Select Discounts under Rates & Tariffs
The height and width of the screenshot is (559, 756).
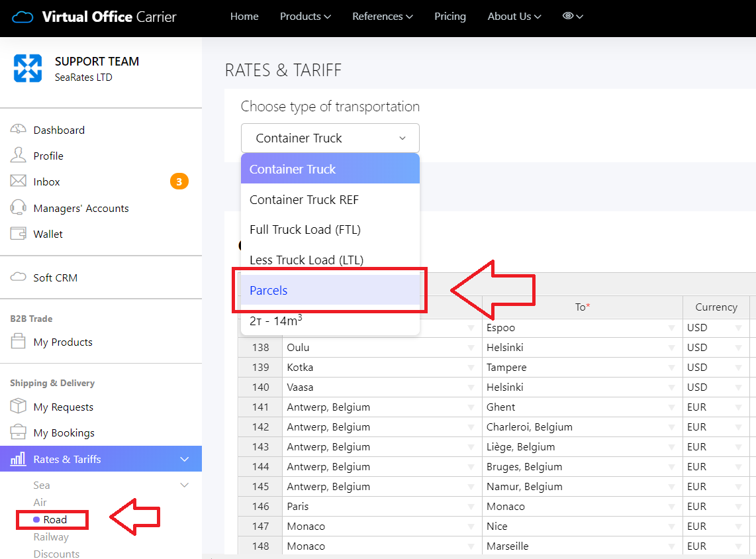[56, 554]
